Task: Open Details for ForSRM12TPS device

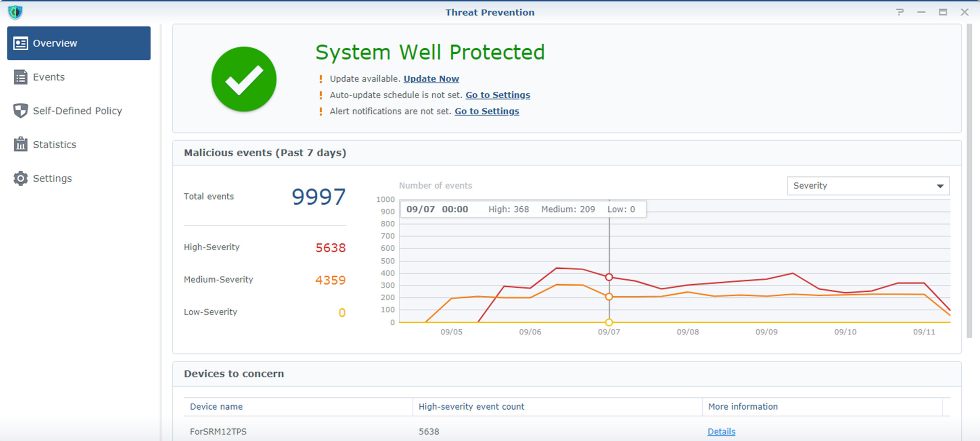Action: 721,431
